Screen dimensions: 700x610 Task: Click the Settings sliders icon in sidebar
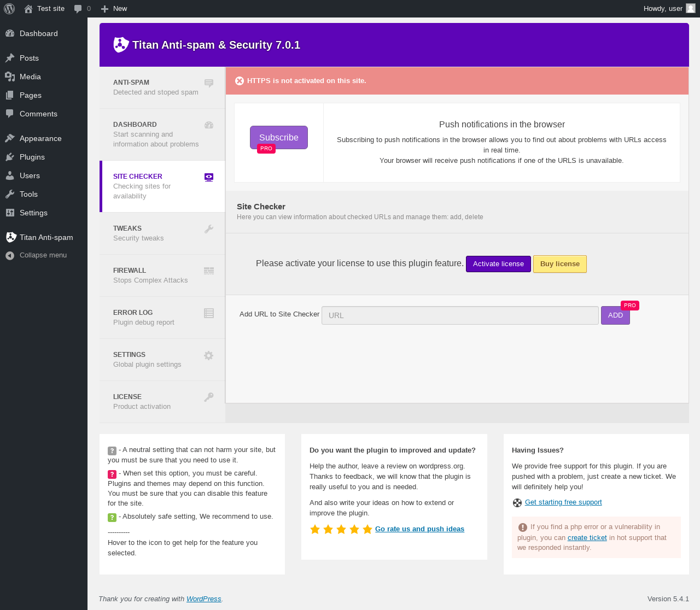coord(10,213)
